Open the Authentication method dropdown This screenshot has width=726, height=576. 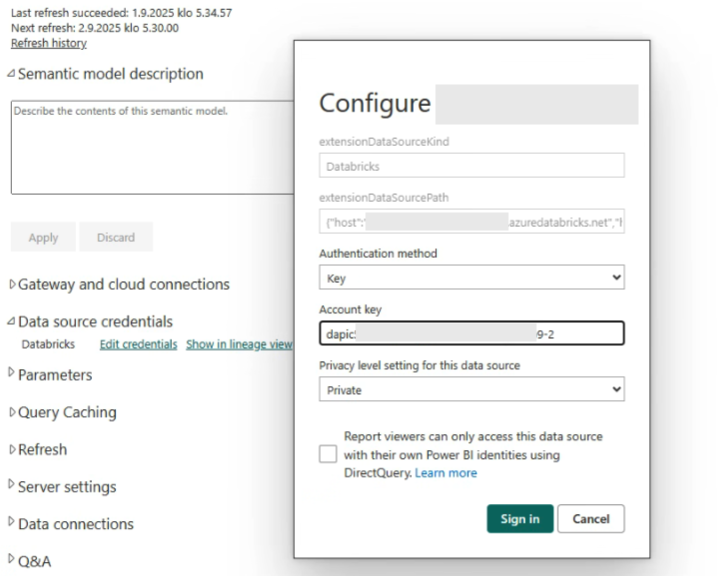click(x=472, y=277)
